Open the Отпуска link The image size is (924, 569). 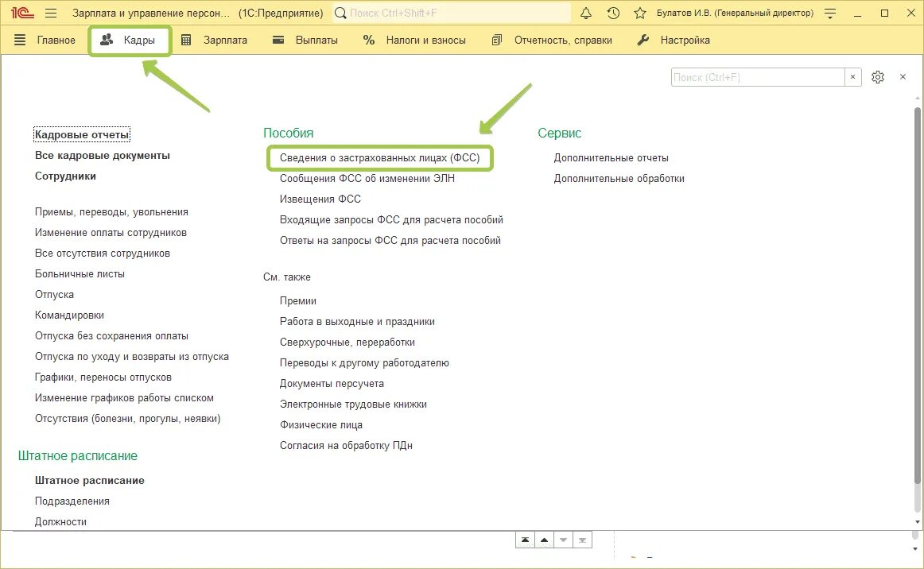[x=54, y=295]
